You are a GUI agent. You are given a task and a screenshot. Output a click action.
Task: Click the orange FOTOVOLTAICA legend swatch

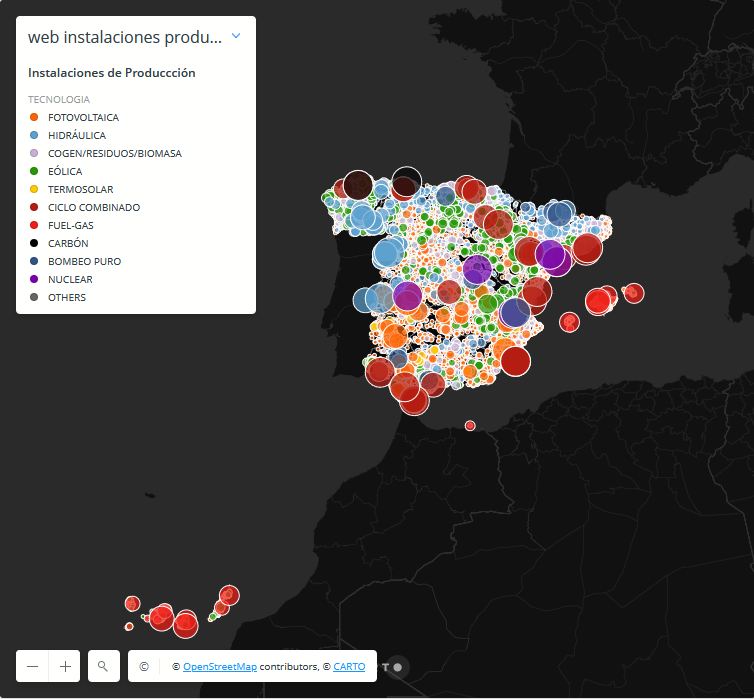pos(34,117)
